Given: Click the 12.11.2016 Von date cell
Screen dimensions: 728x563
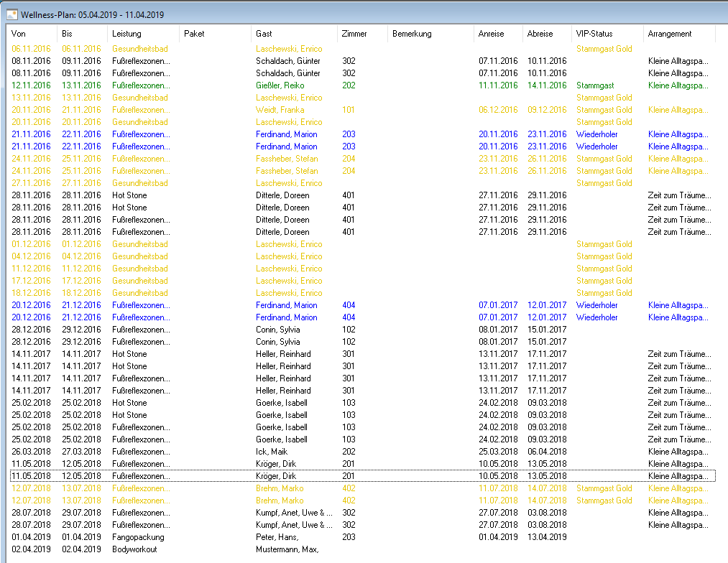Looking at the screenshot, I should point(31,85).
